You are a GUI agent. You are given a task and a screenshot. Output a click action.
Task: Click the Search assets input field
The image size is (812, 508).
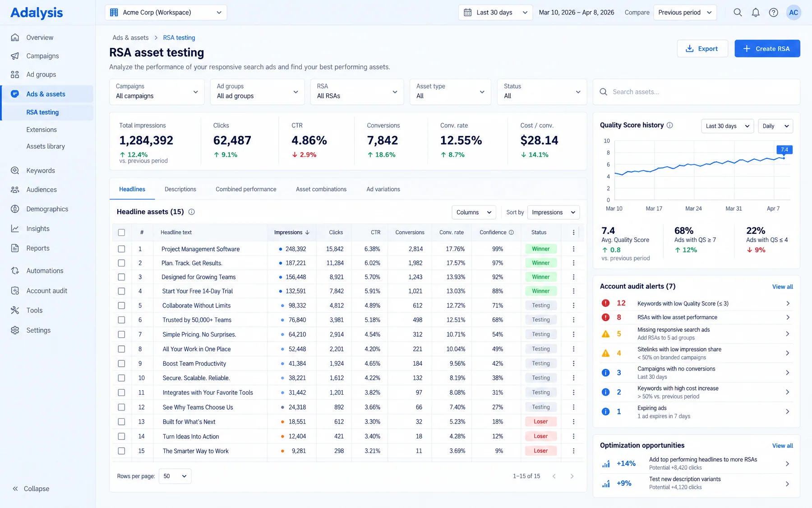pyautogui.click(x=697, y=92)
